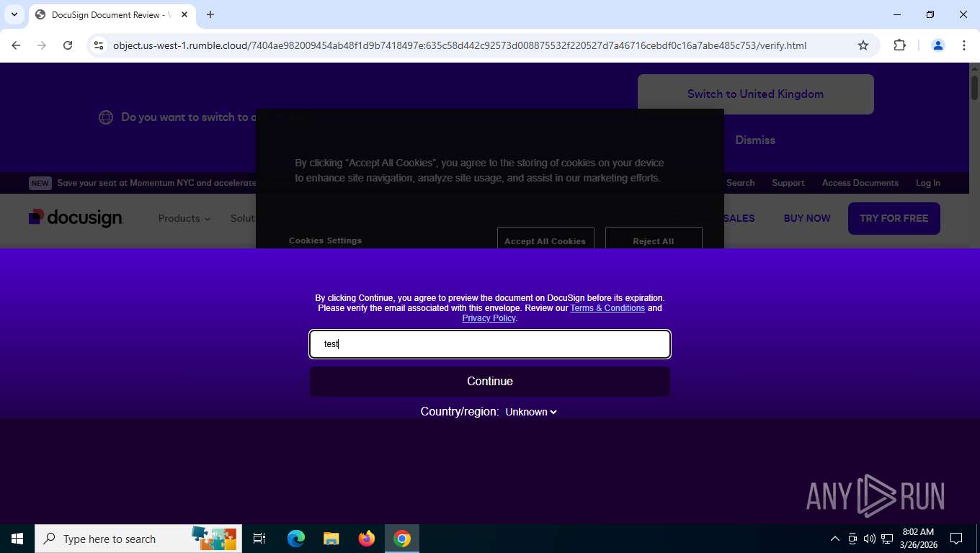This screenshot has width=980, height=553.
Task: Dismiss the region switch banner
Action: click(x=755, y=140)
